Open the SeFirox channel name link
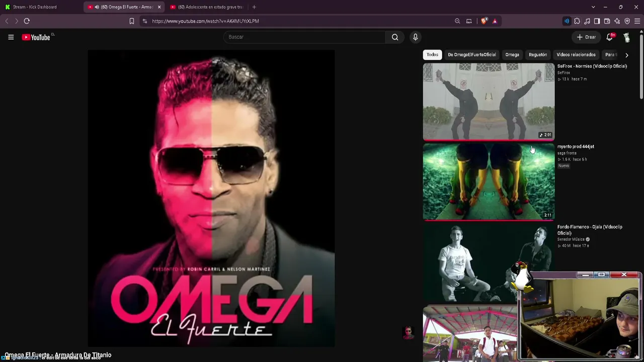The image size is (644, 362). point(563,73)
